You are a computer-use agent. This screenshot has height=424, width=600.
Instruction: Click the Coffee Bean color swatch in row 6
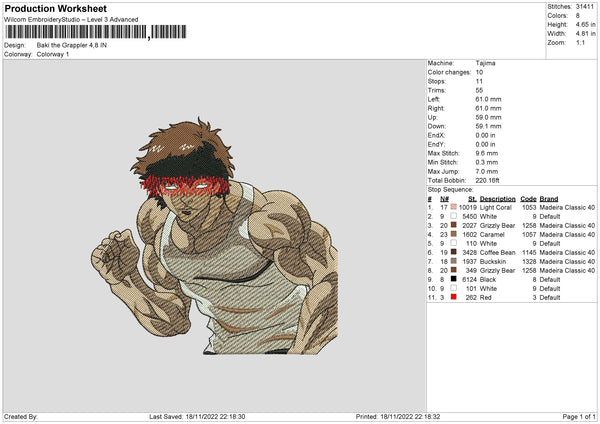453,252
